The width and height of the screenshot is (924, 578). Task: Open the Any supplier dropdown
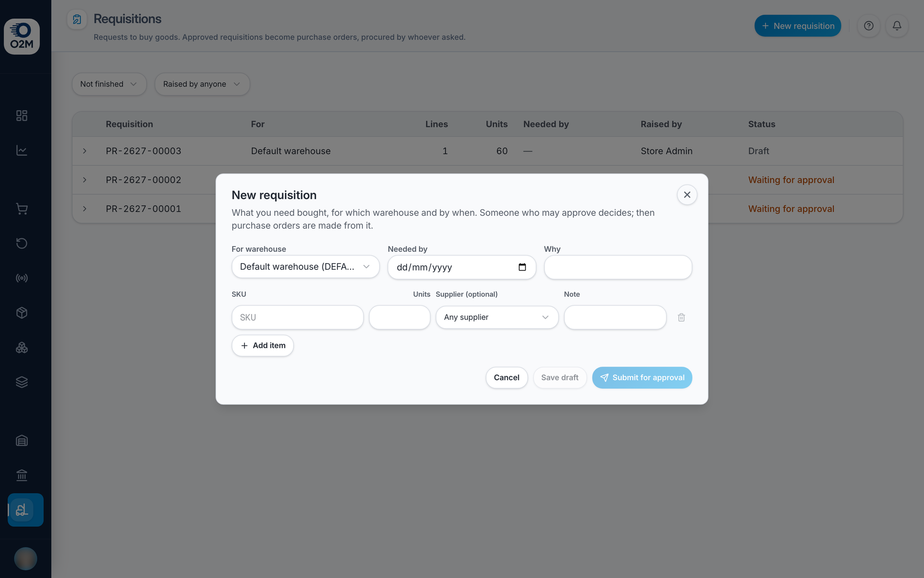tap(497, 317)
